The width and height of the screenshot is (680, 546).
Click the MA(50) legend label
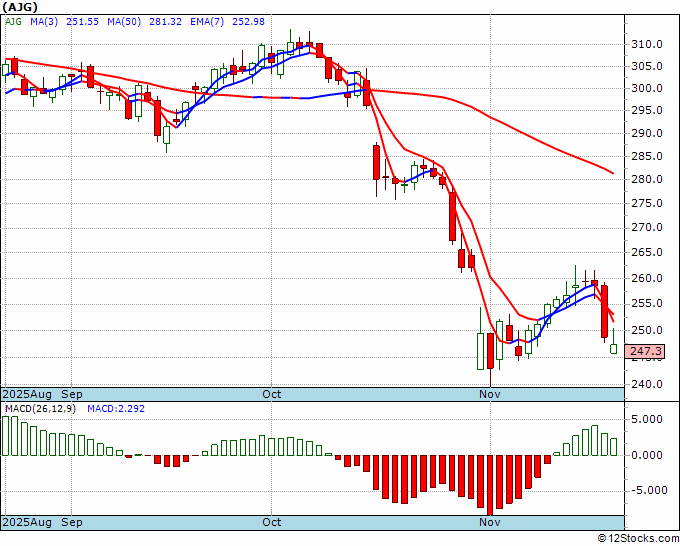point(124,21)
